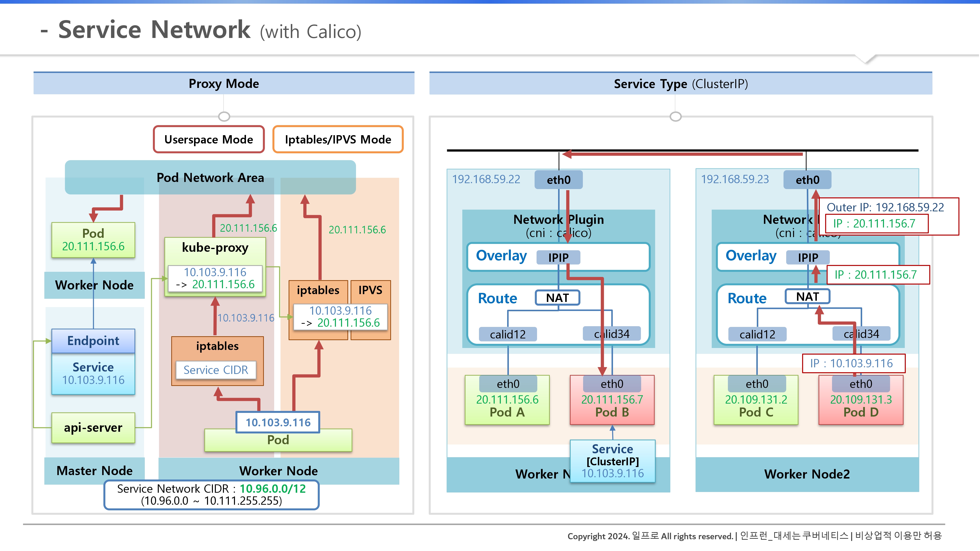Click the NAT box in Worker Node2
This screenshot has height=551, width=980.
[807, 297]
